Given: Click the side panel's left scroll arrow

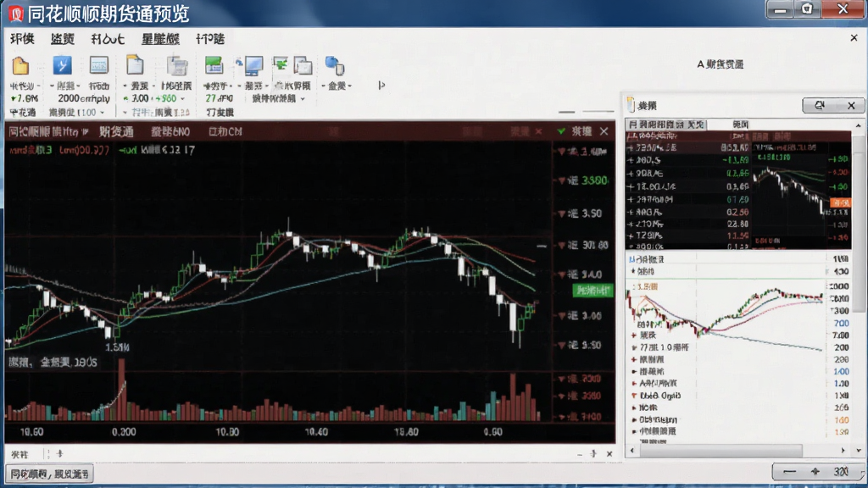Looking at the screenshot, I should pos(632,451).
